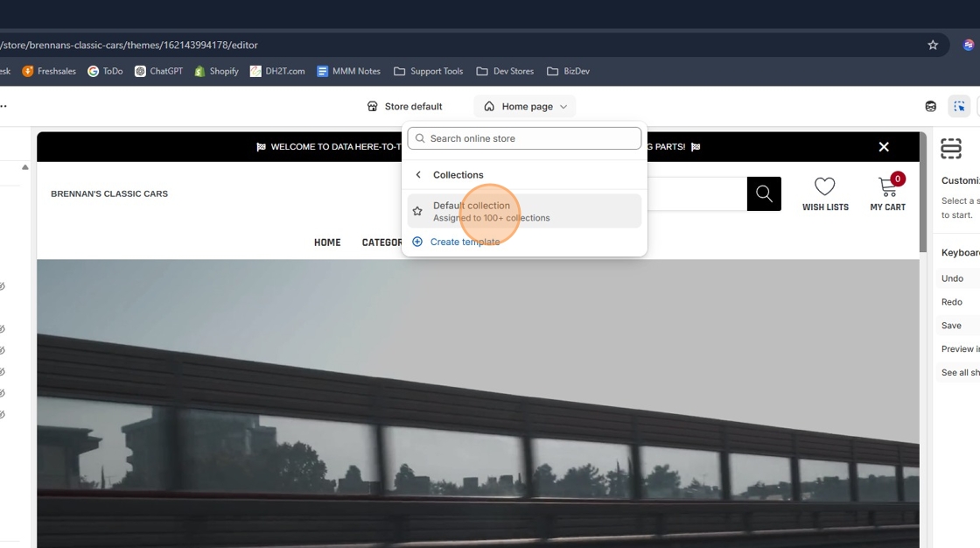Click Save shortcut entry
Screen dimensions: 980x548
coord(951,326)
